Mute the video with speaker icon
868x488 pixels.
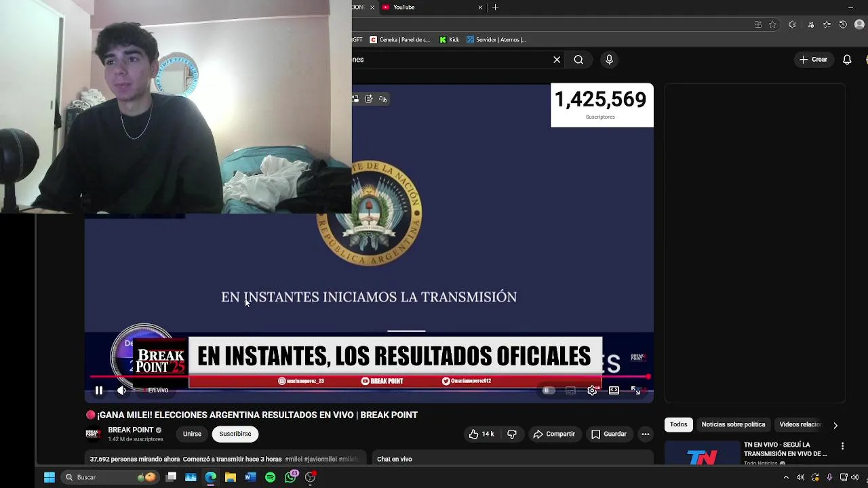pos(121,390)
